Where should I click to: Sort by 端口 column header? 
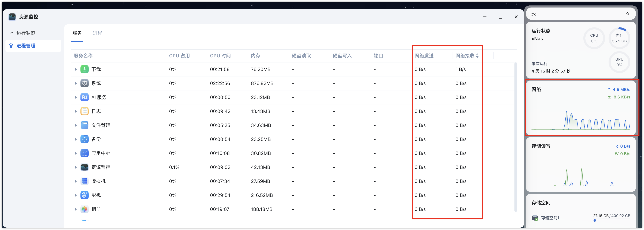point(378,56)
